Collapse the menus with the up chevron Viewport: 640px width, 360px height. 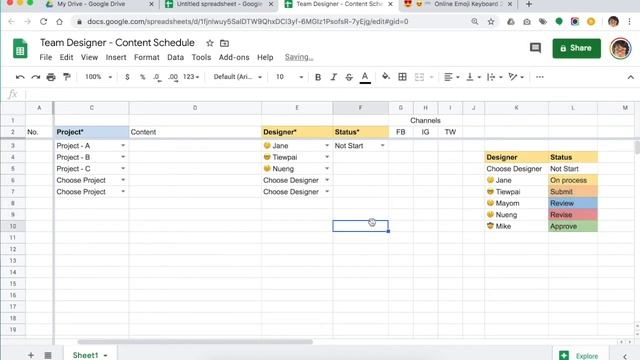(631, 77)
